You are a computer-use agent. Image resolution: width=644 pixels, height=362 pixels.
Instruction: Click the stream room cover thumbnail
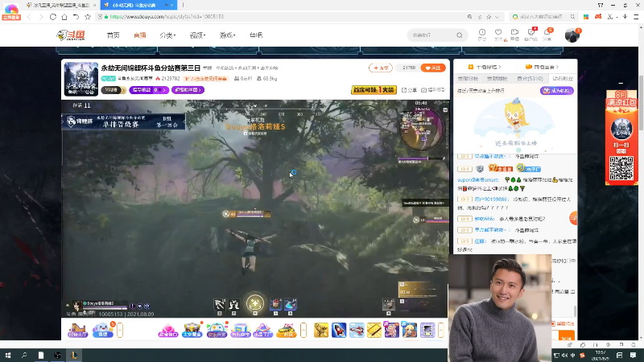click(x=81, y=79)
